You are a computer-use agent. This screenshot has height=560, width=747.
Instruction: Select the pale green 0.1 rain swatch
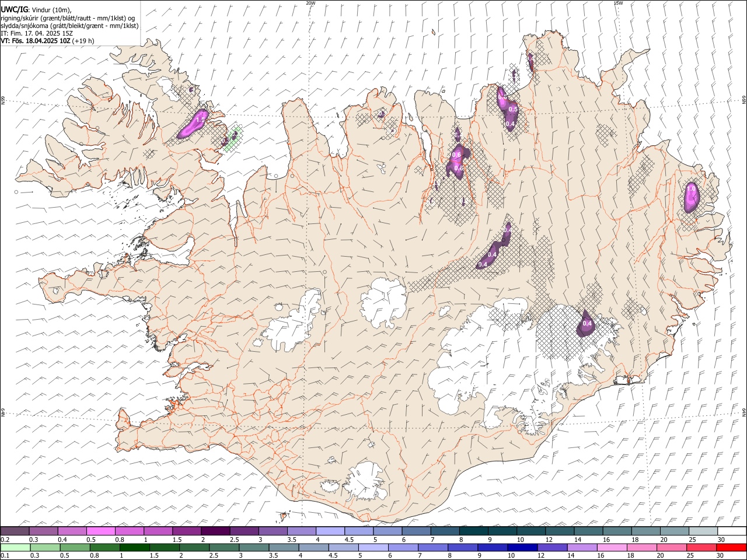point(15,547)
